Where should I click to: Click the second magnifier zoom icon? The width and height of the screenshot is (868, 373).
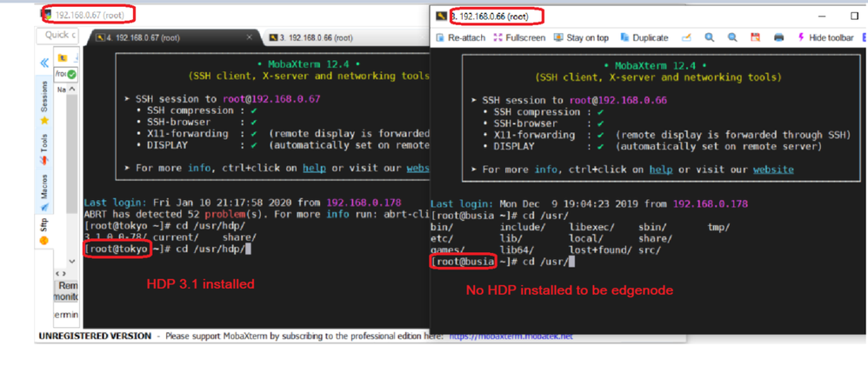tap(732, 37)
